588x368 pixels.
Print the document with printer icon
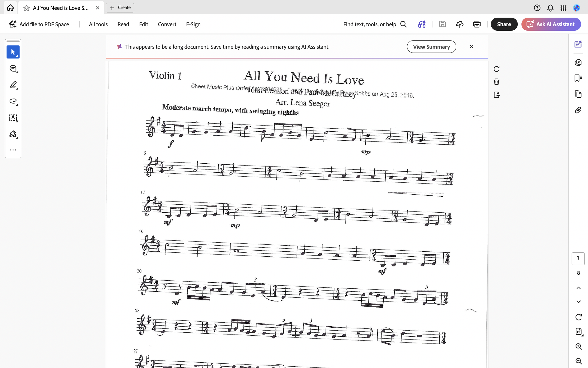477,24
